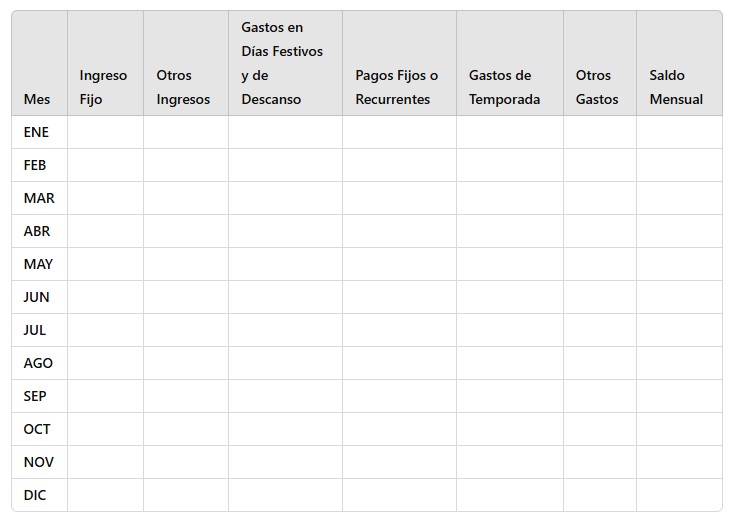Click the Ingreso Fijo cell for NOV

tap(105, 462)
